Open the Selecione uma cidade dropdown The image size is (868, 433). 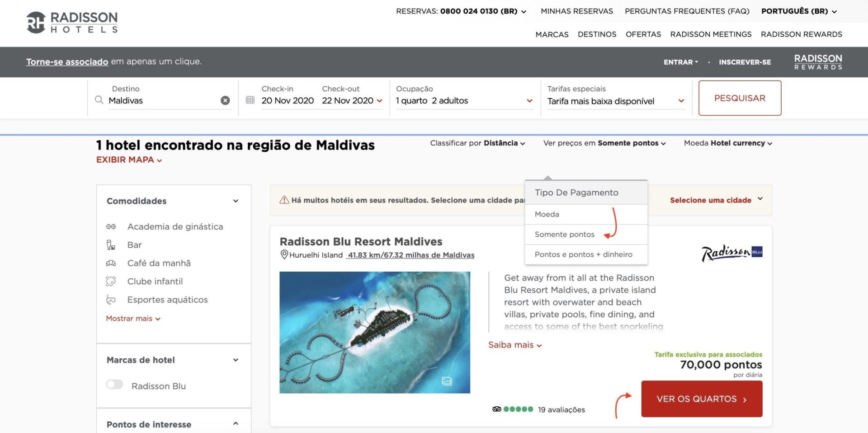point(717,200)
